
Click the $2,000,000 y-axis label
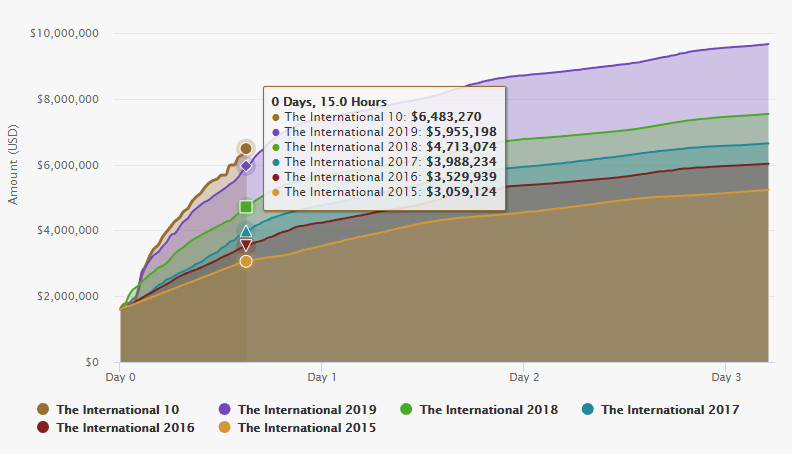pyautogui.click(x=68, y=296)
